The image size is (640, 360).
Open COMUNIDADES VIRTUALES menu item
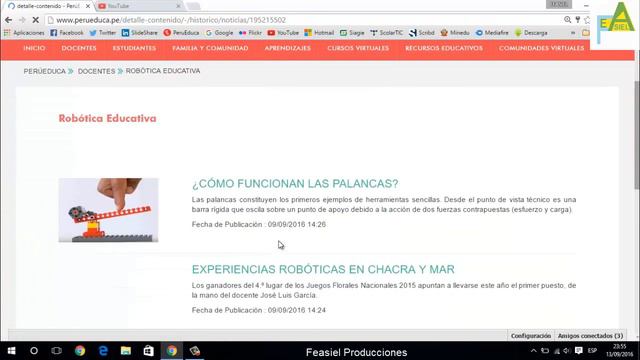pyautogui.click(x=541, y=48)
